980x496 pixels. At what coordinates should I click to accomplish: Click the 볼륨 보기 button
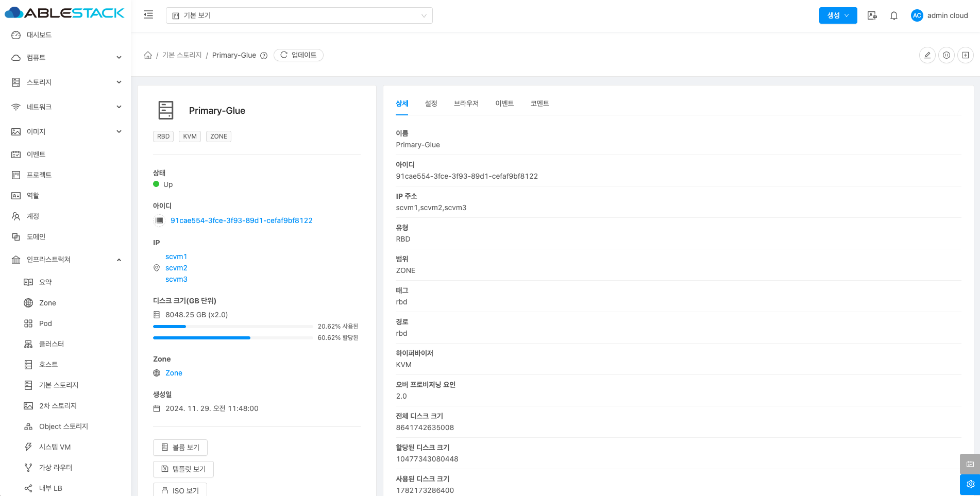coord(180,448)
